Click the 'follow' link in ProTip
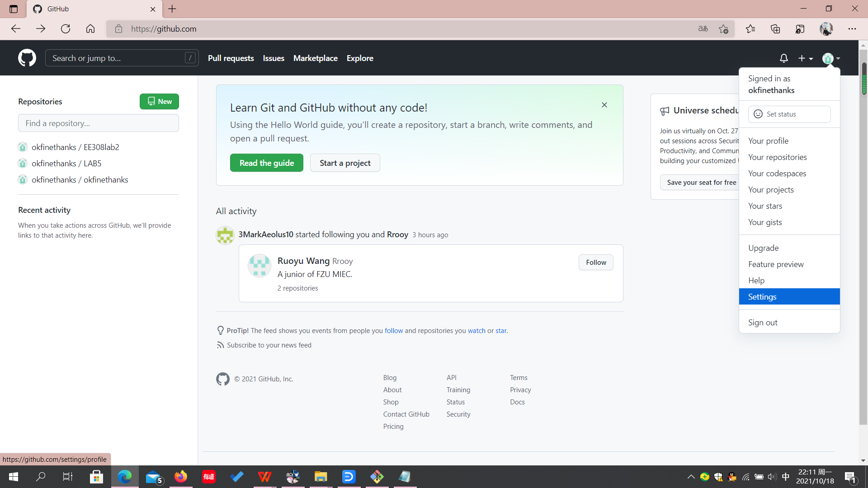The width and height of the screenshot is (868, 488). tap(394, 331)
